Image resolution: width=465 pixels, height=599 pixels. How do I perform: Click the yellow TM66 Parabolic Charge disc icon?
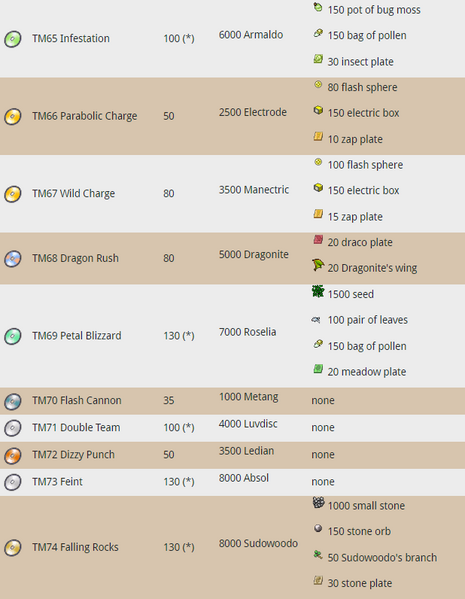coord(13,117)
